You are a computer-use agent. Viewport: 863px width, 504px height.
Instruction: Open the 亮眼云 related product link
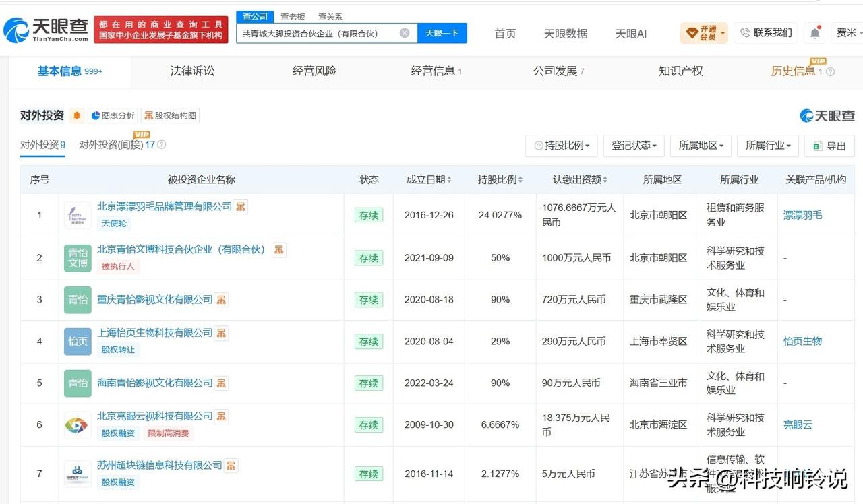tap(798, 425)
